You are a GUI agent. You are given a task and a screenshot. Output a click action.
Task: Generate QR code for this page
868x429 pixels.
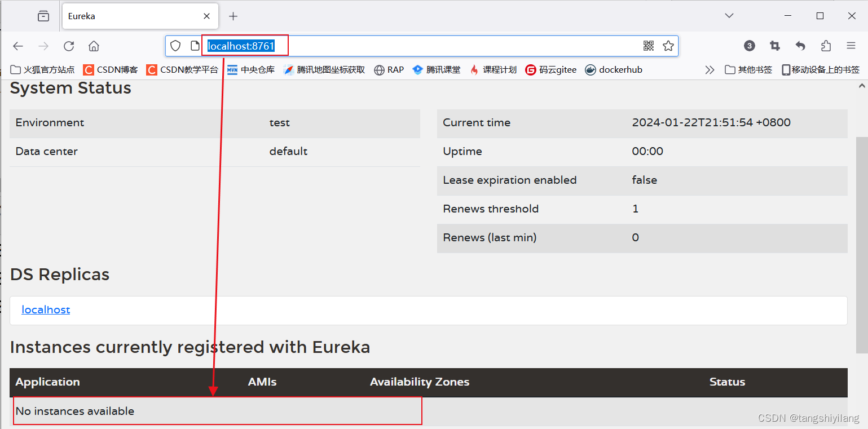(649, 46)
